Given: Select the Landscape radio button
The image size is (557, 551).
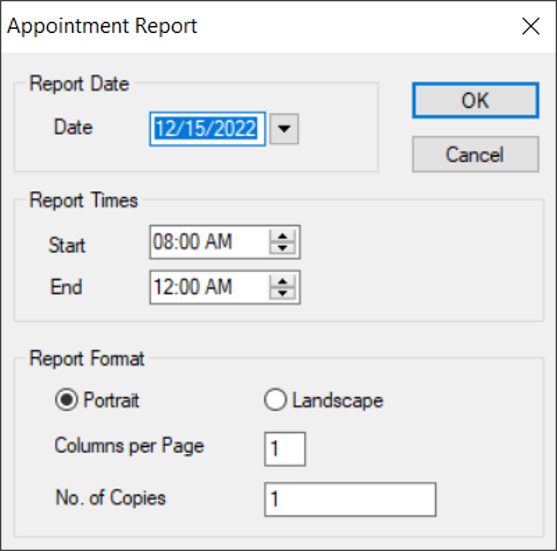Looking at the screenshot, I should (275, 400).
